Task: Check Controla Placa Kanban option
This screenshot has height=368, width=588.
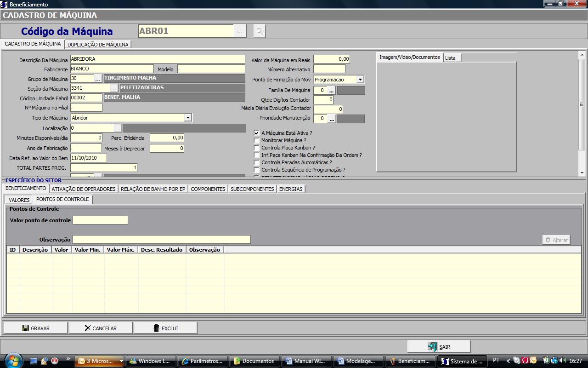Action: tap(257, 148)
